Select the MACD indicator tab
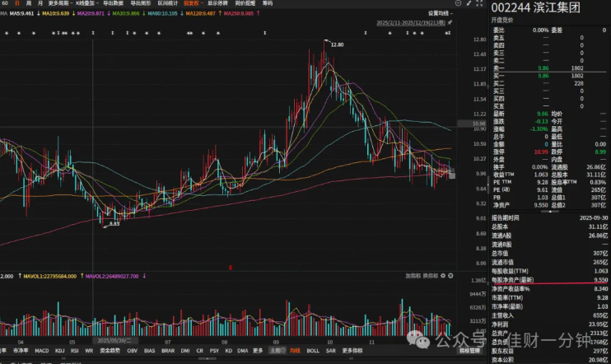 pos(42,350)
